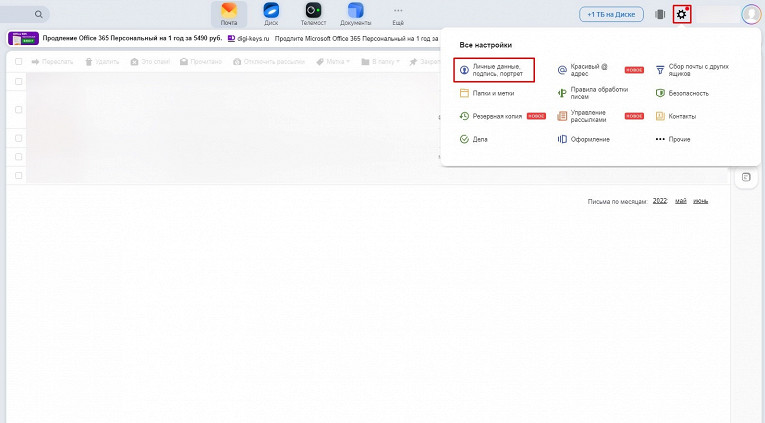Select the Дела checkmark item
The image size is (765, 423).
pos(473,139)
